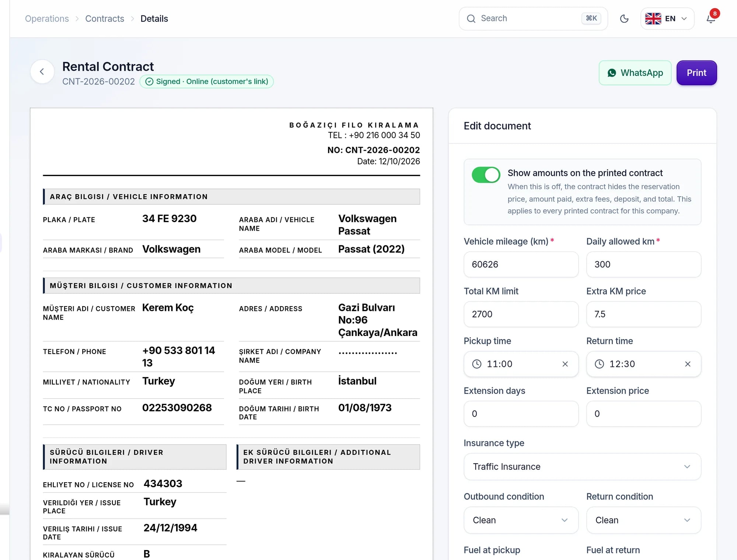737x560 pixels.
Task: Click the purple Print button
Action: 696,73
